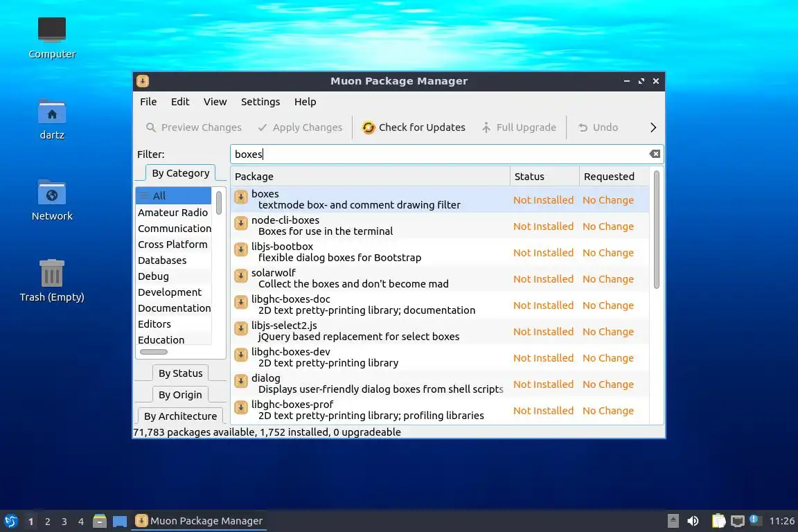The width and height of the screenshot is (798, 532).
Task: Click libghc-boxes-dev package icon
Action: (x=241, y=355)
